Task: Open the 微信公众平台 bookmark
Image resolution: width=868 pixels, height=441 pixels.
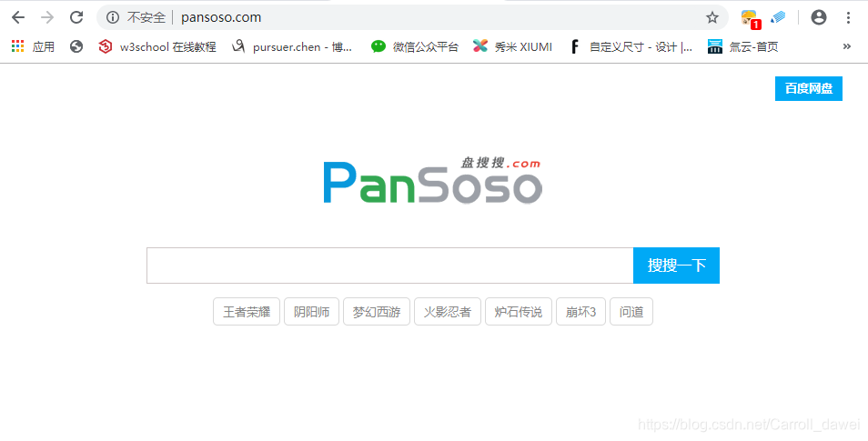Action: coord(415,47)
